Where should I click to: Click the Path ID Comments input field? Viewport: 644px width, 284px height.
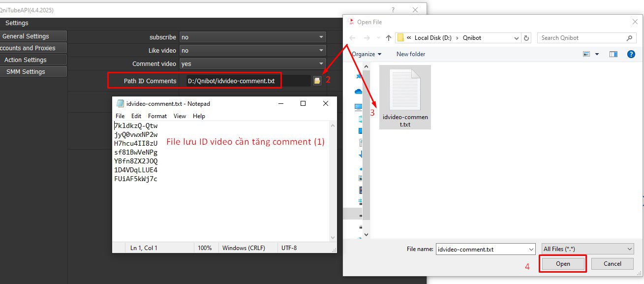[248, 81]
